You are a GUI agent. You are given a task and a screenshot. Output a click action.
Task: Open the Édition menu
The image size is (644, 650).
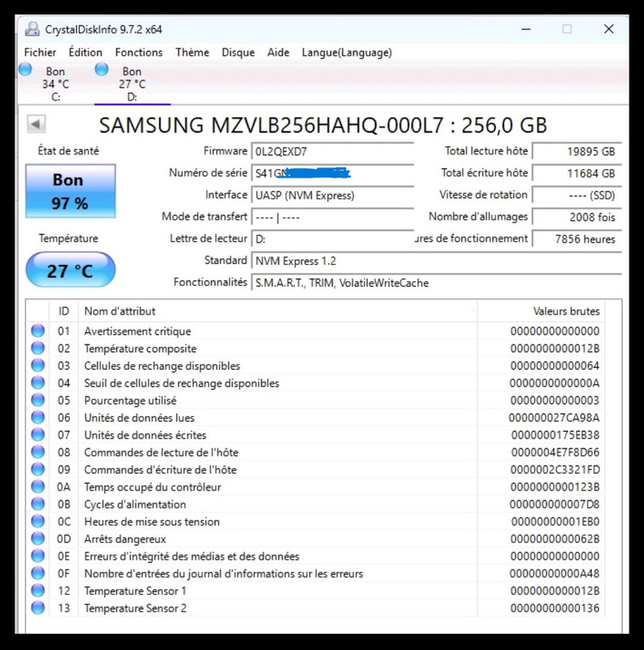coord(85,53)
